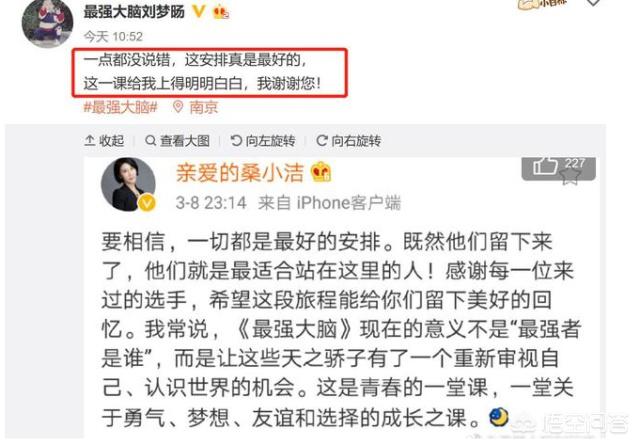Click the post timestamp 今天 10:52

click(x=113, y=37)
